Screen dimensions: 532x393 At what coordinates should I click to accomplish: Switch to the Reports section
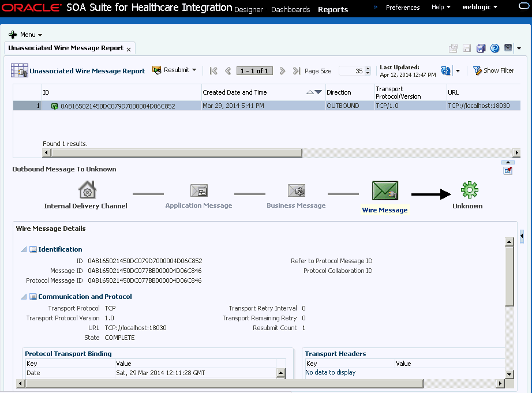click(333, 9)
